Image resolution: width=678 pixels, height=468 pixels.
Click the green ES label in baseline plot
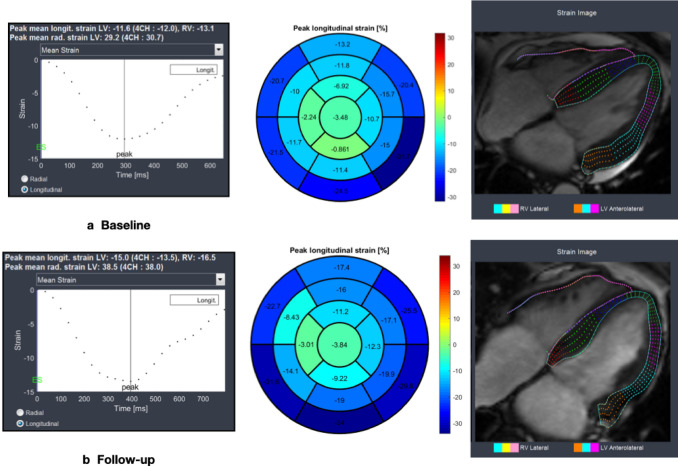(41, 147)
